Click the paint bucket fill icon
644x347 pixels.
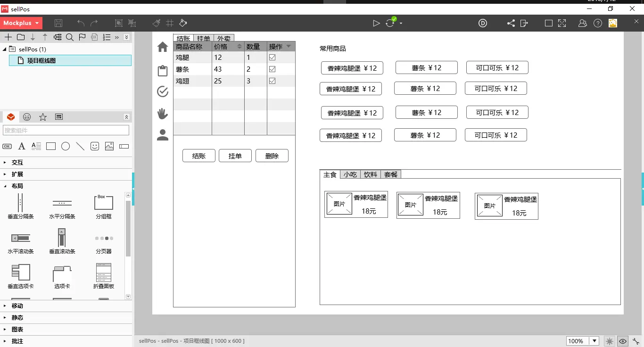point(183,23)
